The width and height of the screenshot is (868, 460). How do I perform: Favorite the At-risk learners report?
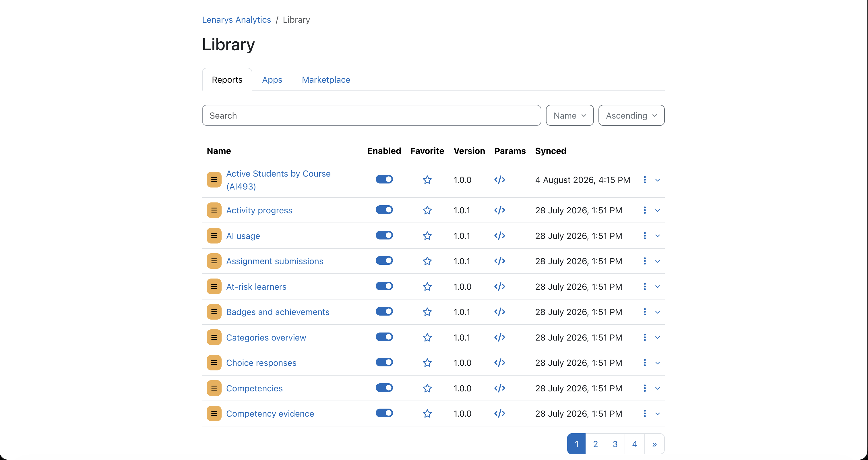click(x=427, y=287)
